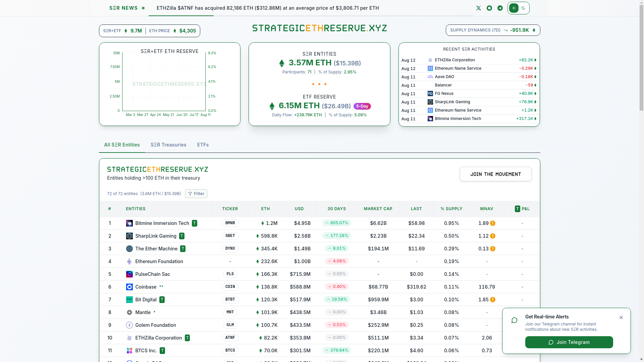Click the SΞR+ETF 9.7M stat pill
Viewport: 644px width, 362px height.
pos(122,31)
